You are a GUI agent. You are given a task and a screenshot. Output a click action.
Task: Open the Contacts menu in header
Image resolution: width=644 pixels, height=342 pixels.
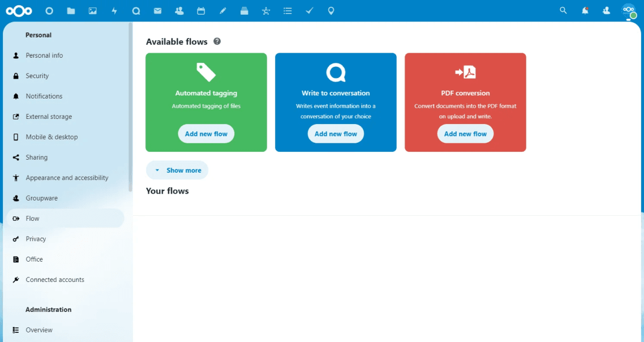tap(606, 11)
